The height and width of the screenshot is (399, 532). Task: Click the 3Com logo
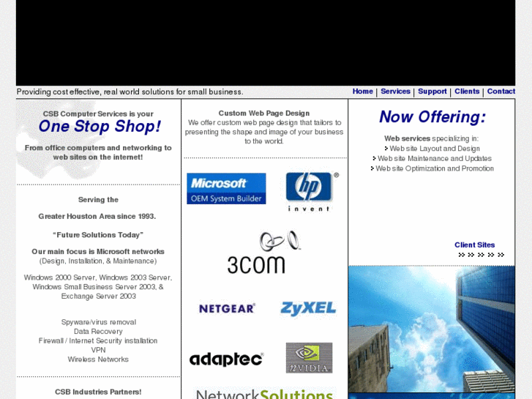(264, 253)
